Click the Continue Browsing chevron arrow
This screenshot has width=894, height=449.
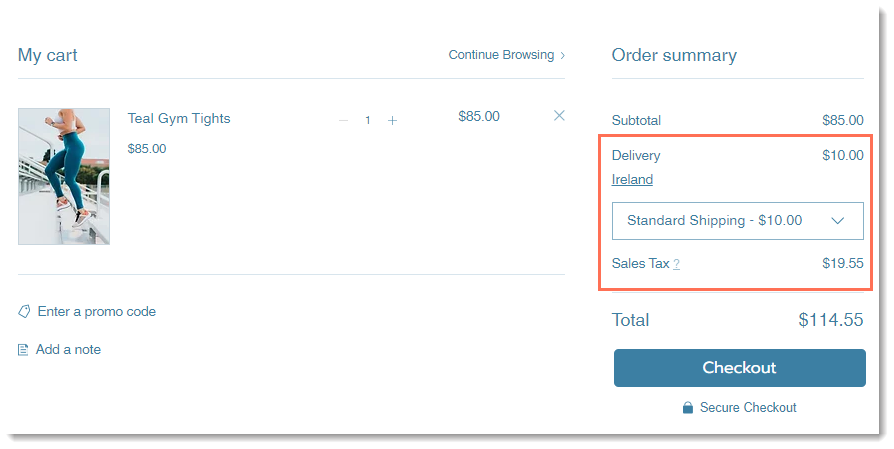563,55
